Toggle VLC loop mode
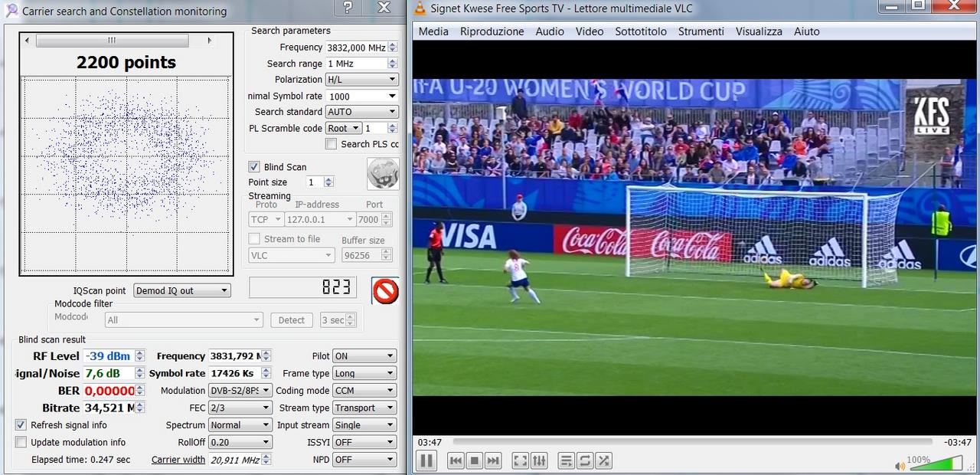This screenshot has width=980, height=475. tap(585, 460)
